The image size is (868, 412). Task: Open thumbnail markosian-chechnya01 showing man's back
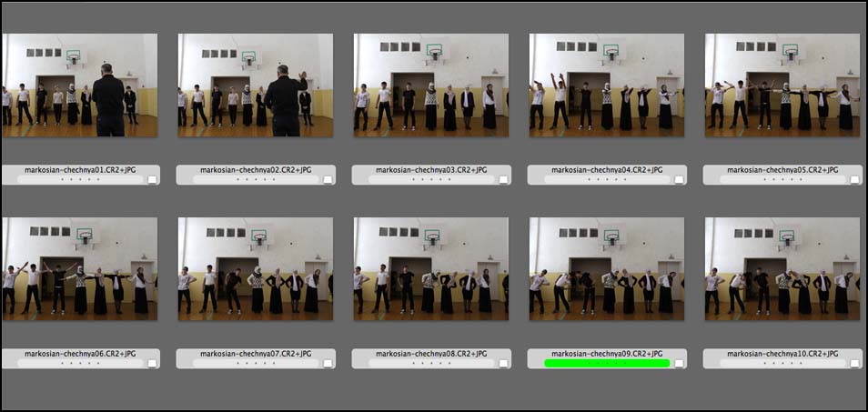[80, 85]
